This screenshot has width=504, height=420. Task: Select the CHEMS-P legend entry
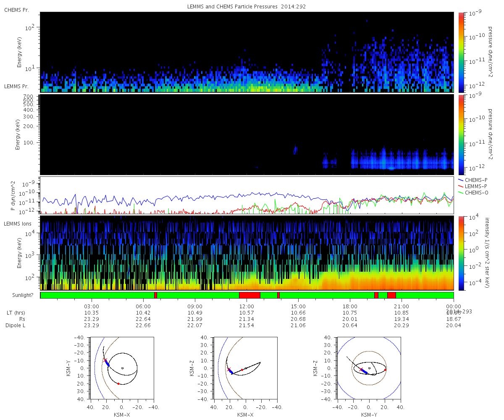[x=476, y=180]
